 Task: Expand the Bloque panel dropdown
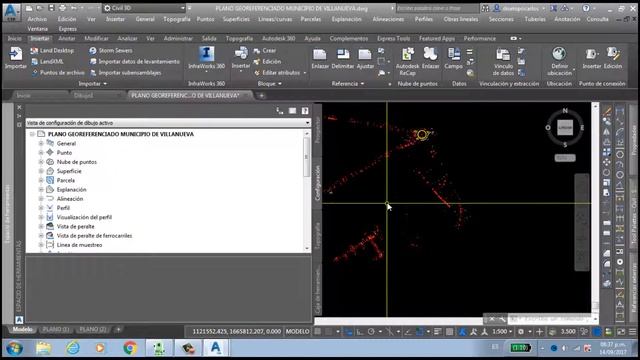269,84
